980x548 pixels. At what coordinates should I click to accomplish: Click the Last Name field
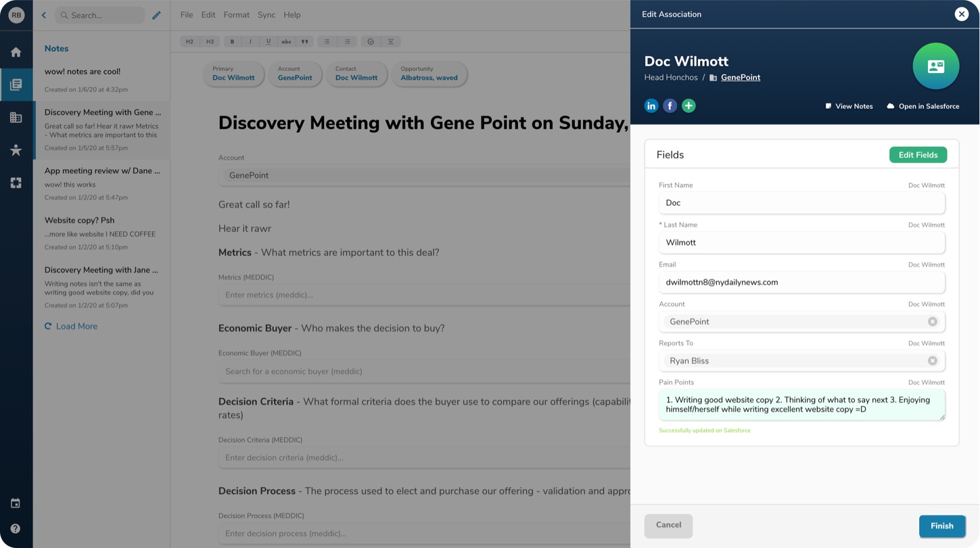click(x=801, y=243)
